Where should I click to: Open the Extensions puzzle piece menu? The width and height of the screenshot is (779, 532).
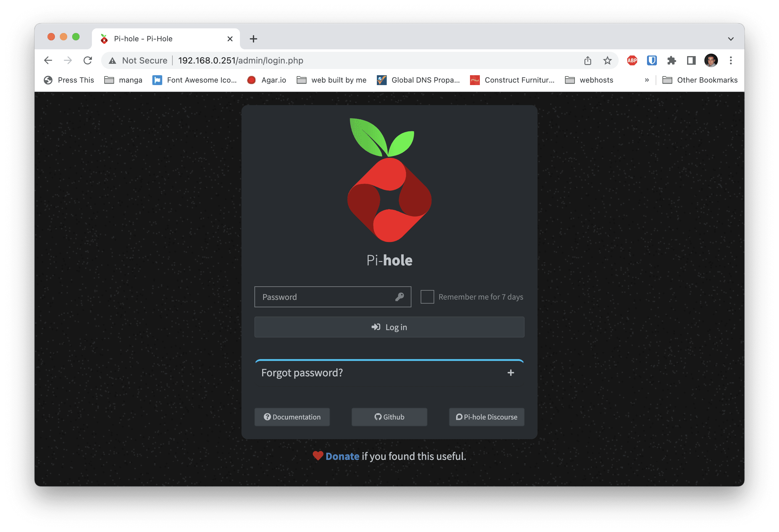671,61
